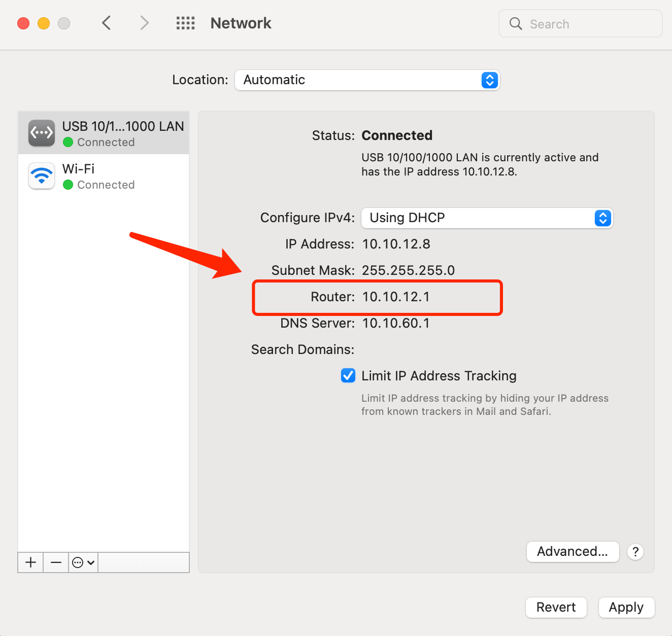Minimize window with yellow button
This screenshot has width=672, height=636.
(44, 23)
